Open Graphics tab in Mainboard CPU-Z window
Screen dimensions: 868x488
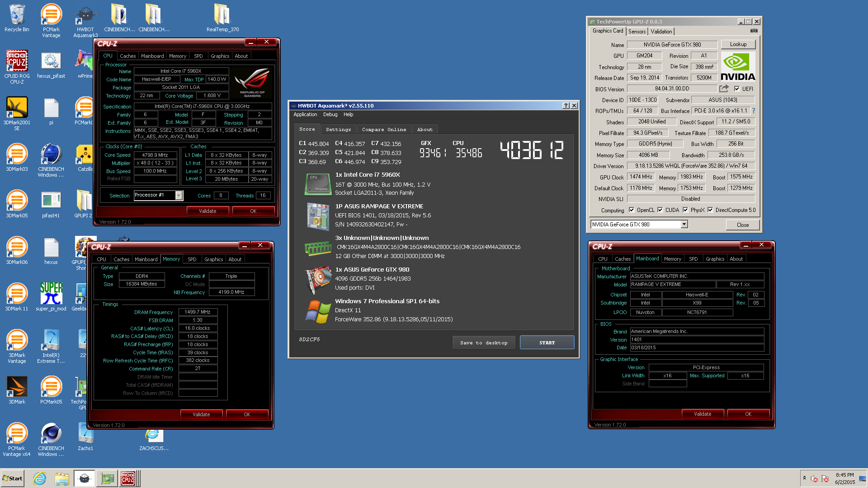[x=715, y=259]
